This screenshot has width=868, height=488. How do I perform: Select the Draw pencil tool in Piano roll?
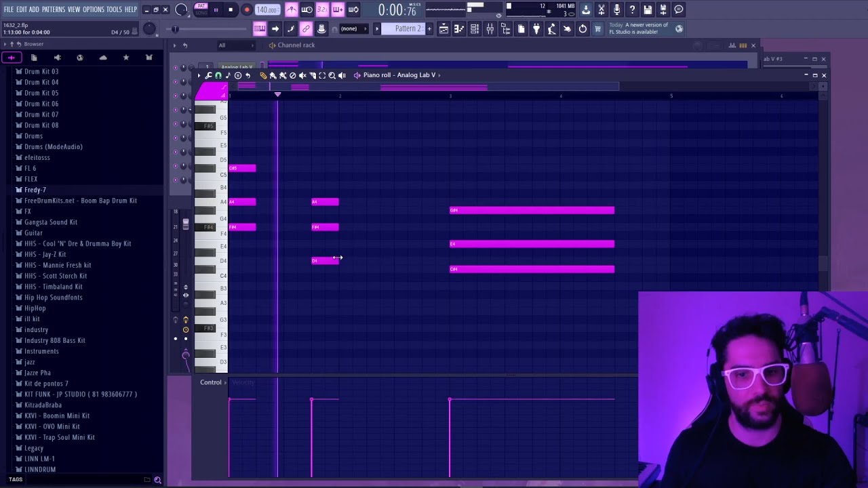[x=264, y=75]
